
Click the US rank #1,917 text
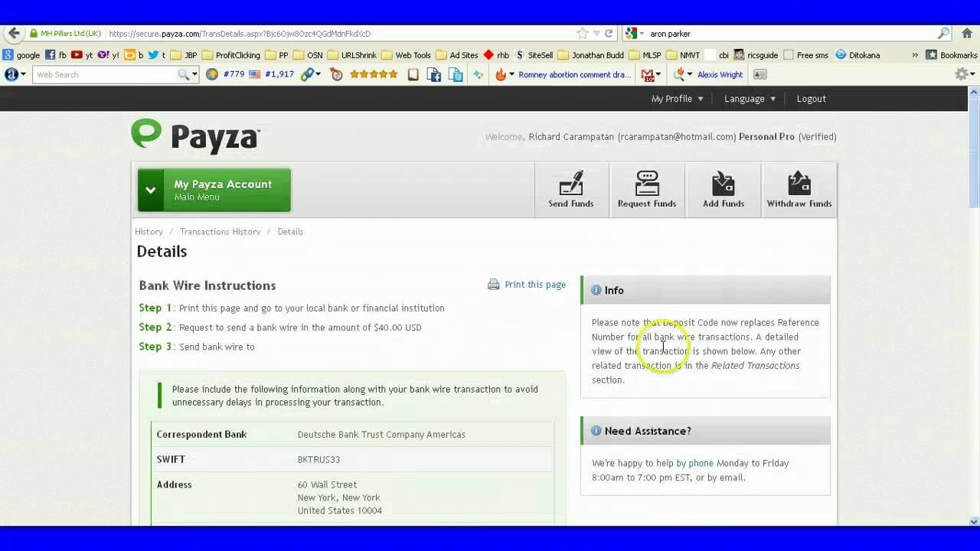click(279, 75)
